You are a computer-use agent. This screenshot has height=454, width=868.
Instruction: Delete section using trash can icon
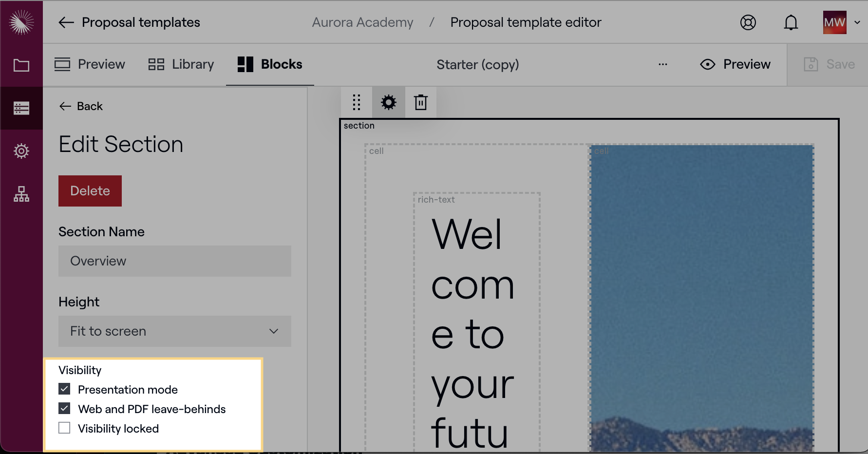(421, 102)
